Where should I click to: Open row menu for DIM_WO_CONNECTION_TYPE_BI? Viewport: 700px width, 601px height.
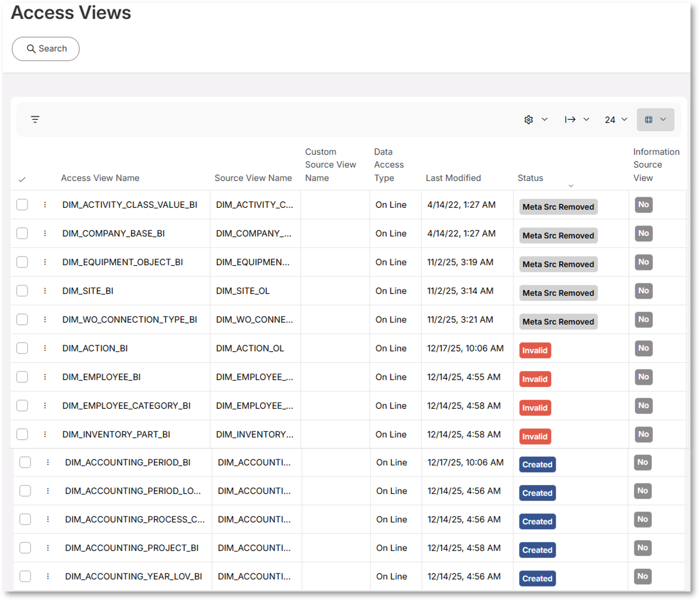point(45,320)
